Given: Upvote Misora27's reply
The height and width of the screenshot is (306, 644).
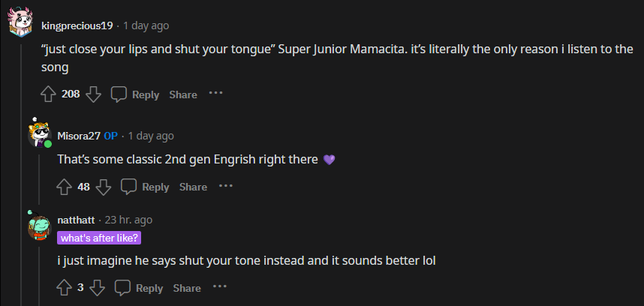Looking at the screenshot, I should pyautogui.click(x=65, y=187).
